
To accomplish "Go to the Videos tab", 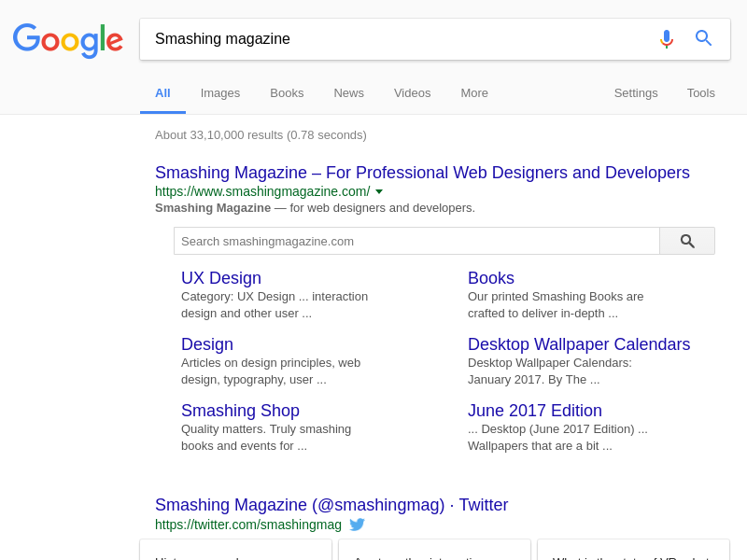I will [x=412, y=92].
